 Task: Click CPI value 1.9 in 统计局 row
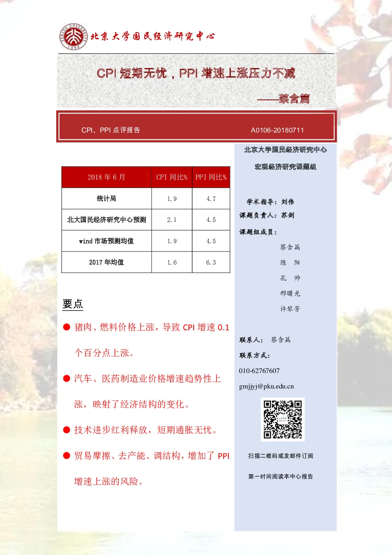click(172, 199)
